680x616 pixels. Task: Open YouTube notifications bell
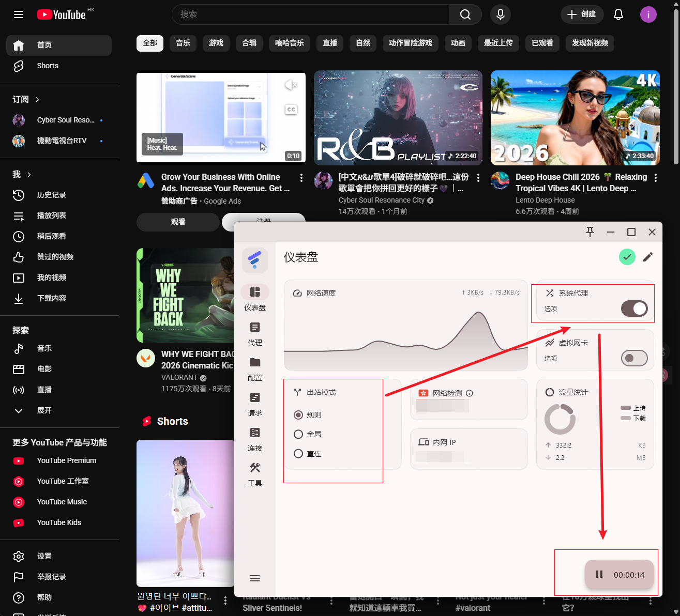tap(618, 14)
